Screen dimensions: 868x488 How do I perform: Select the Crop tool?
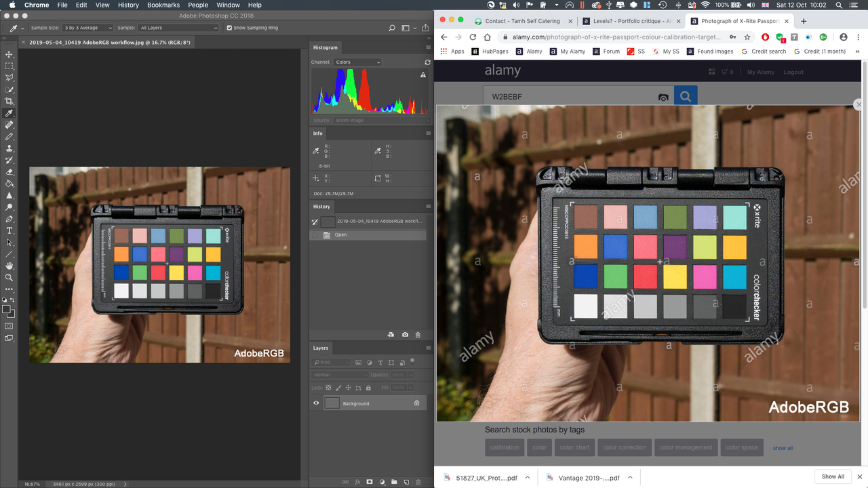(x=9, y=101)
